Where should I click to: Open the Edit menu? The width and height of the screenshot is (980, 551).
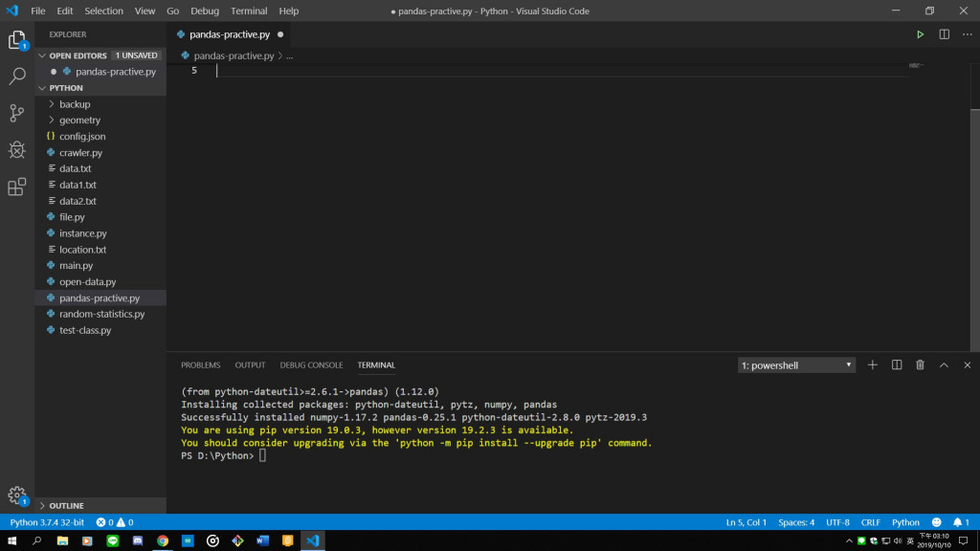coord(64,11)
